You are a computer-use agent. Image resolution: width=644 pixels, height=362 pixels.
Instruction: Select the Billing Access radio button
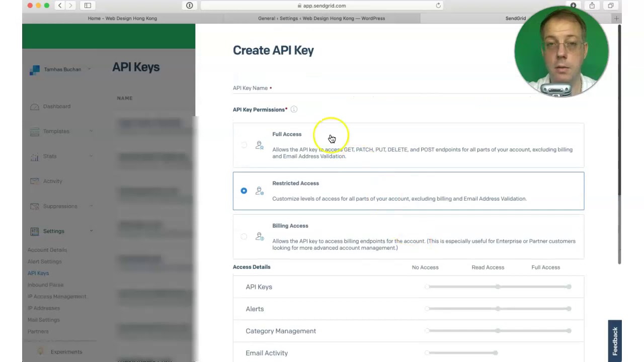coord(244,236)
